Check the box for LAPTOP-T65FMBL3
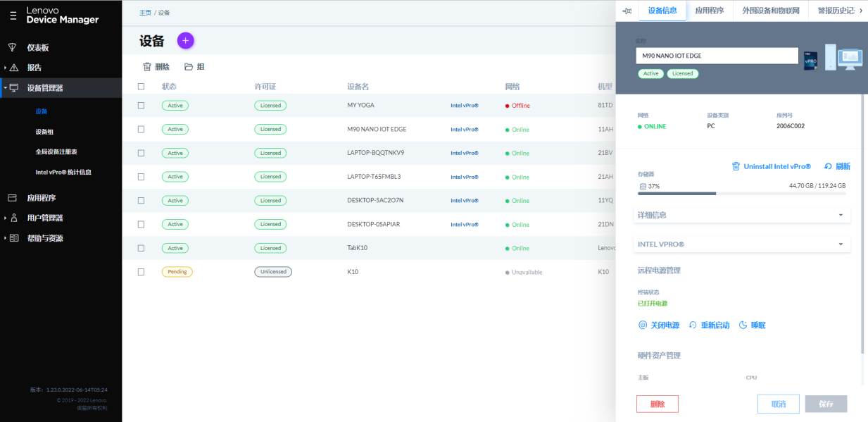Screen dimensions: 868x422 [x=141, y=177]
